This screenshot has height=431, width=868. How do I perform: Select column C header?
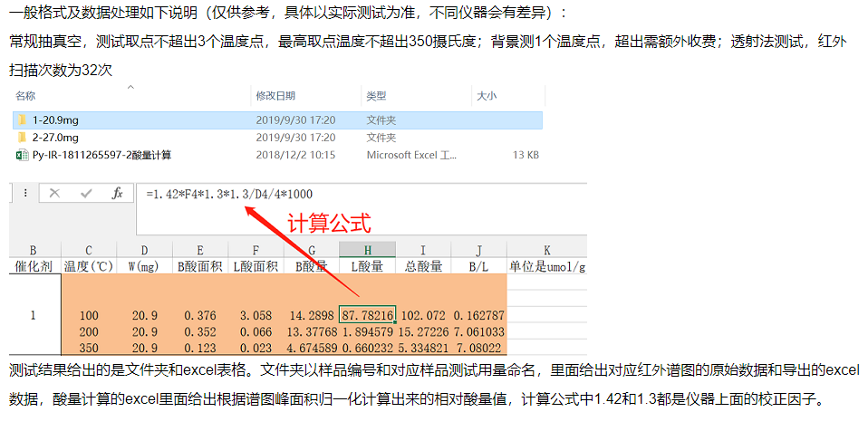[89, 250]
